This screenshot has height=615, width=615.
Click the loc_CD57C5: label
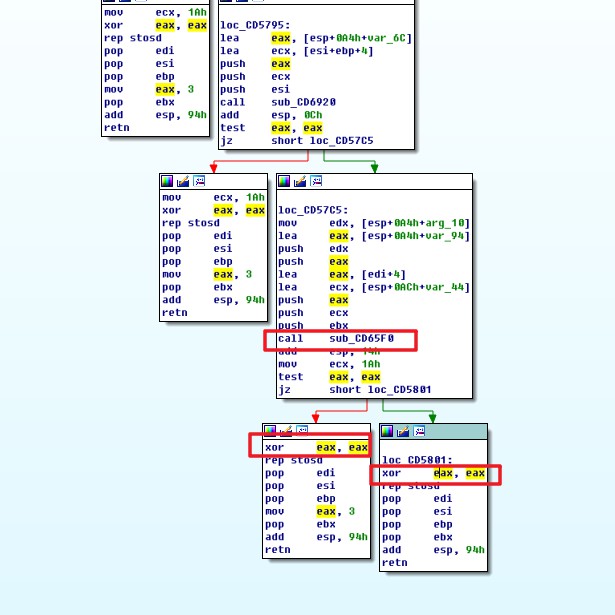pyautogui.click(x=313, y=210)
